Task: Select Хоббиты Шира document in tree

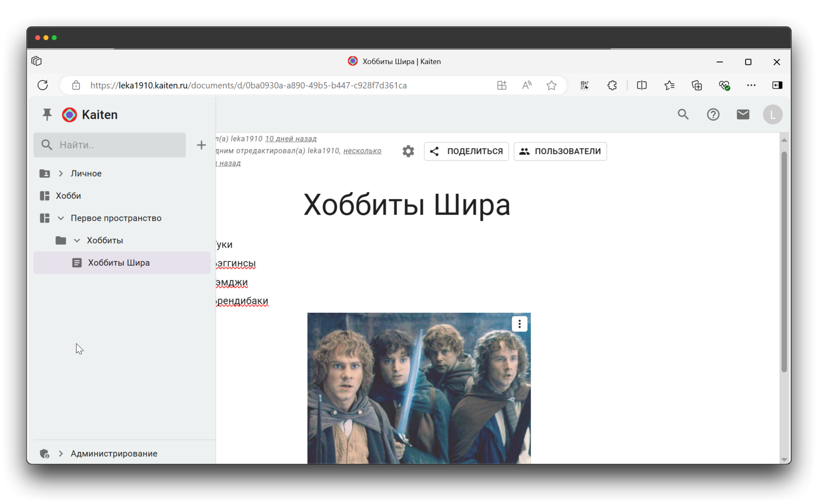Action: coord(122,263)
